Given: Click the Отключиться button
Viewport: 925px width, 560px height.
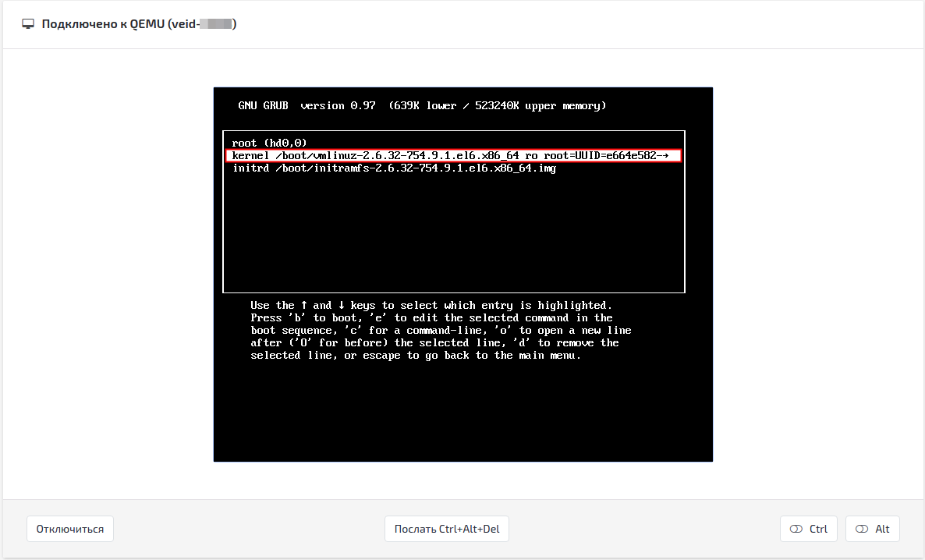Looking at the screenshot, I should (x=70, y=529).
